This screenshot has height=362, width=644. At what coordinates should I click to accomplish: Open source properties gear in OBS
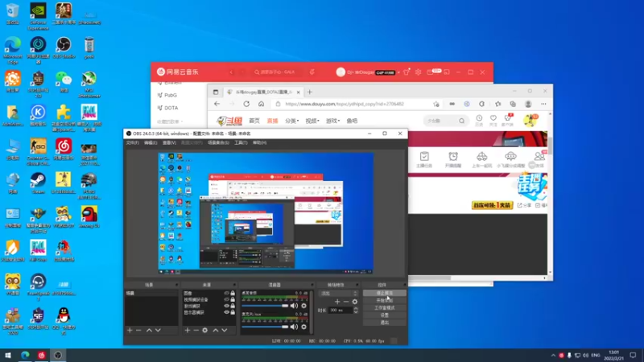pos(205,331)
